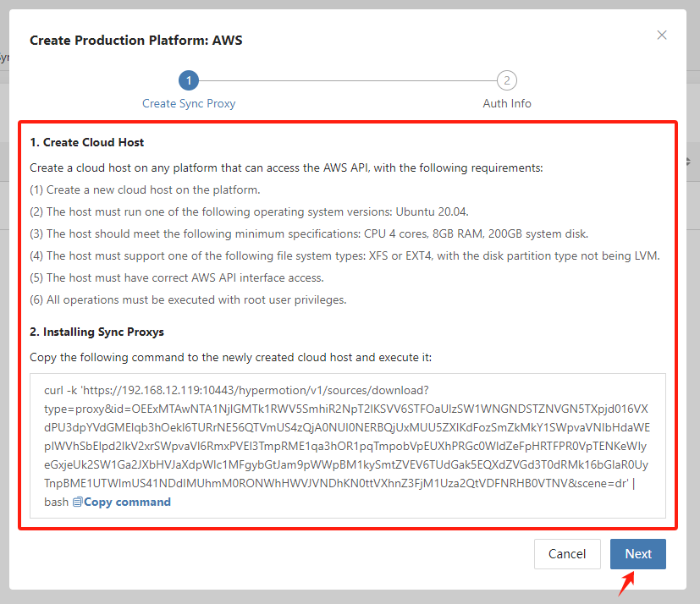Click the Ubuntu 20.04 requirement line
The height and width of the screenshot is (604, 700).
(249, 211)
